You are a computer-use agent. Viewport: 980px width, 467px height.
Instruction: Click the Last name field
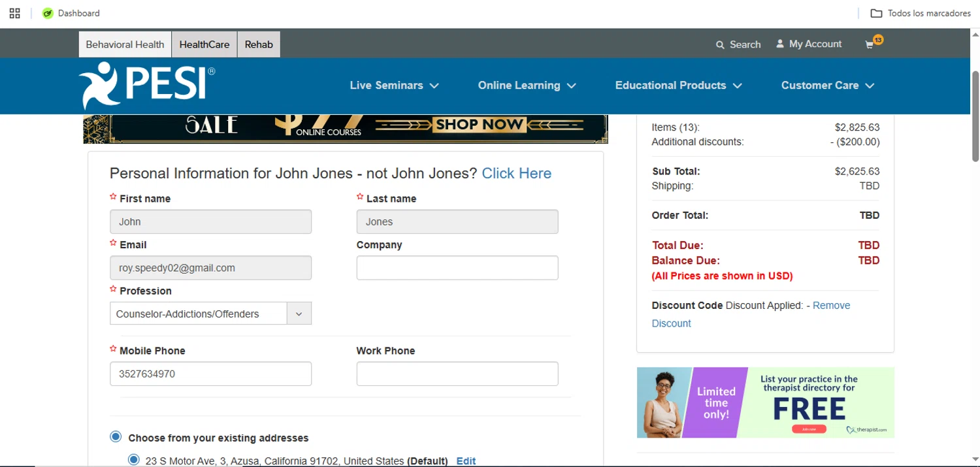point(457,221)
